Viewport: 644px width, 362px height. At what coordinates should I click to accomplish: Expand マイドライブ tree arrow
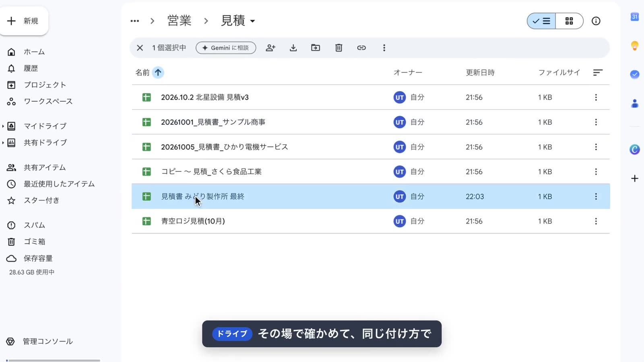[x=3, y=126]
